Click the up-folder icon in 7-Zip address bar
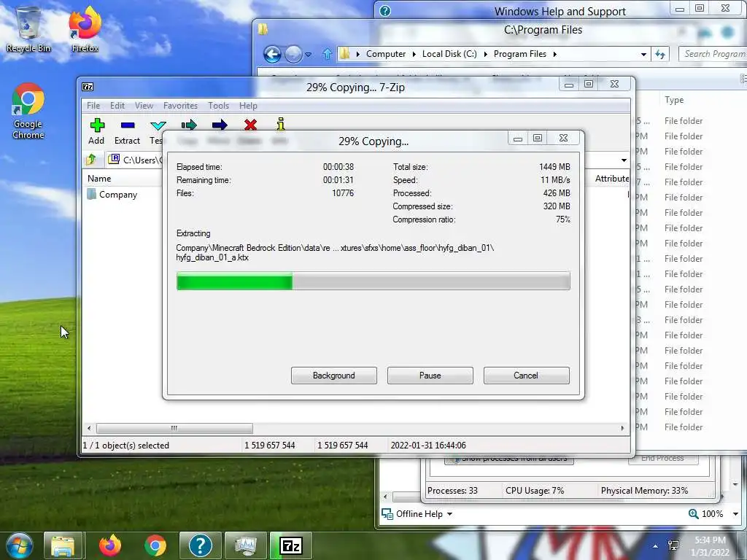 (x=91, y=160)
